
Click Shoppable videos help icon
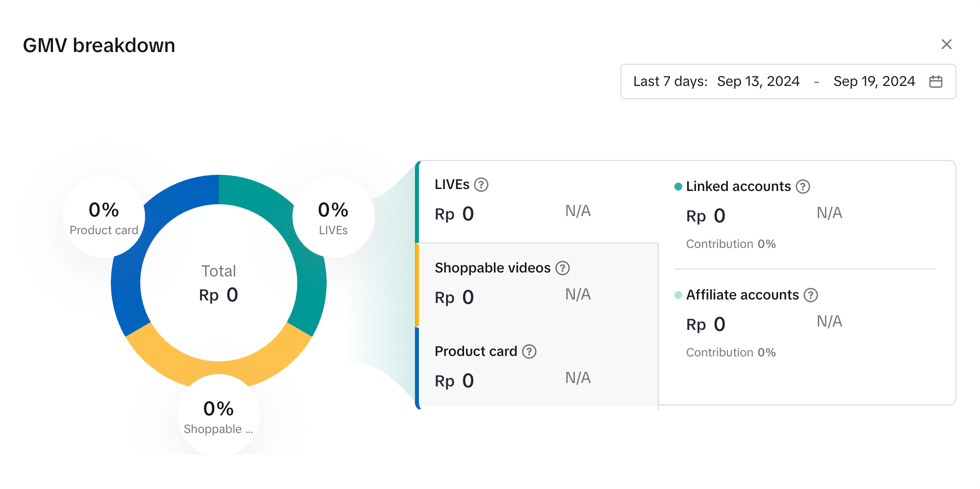tap(562, 268)
